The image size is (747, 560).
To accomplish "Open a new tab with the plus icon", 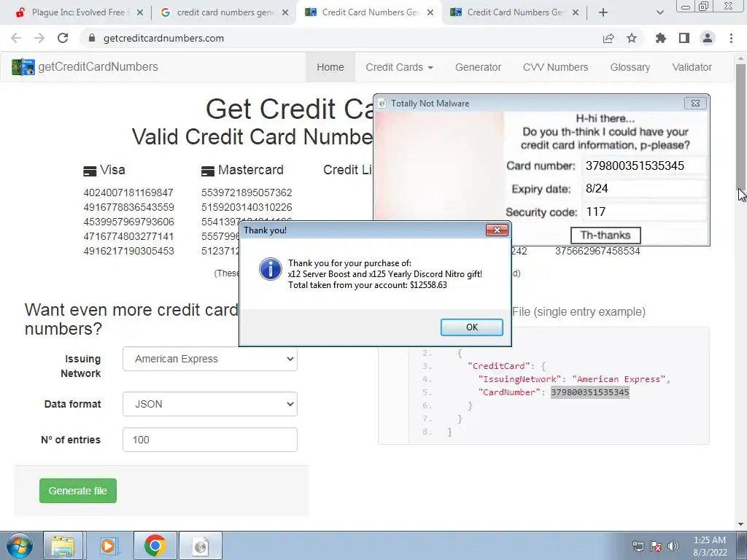I will click(603, 12).
